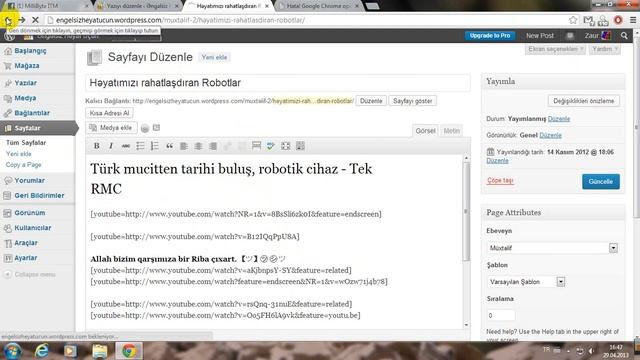640x360 pixels.
Task: Click the Upgrade to Pro button
Action: (x=490, y=36)
